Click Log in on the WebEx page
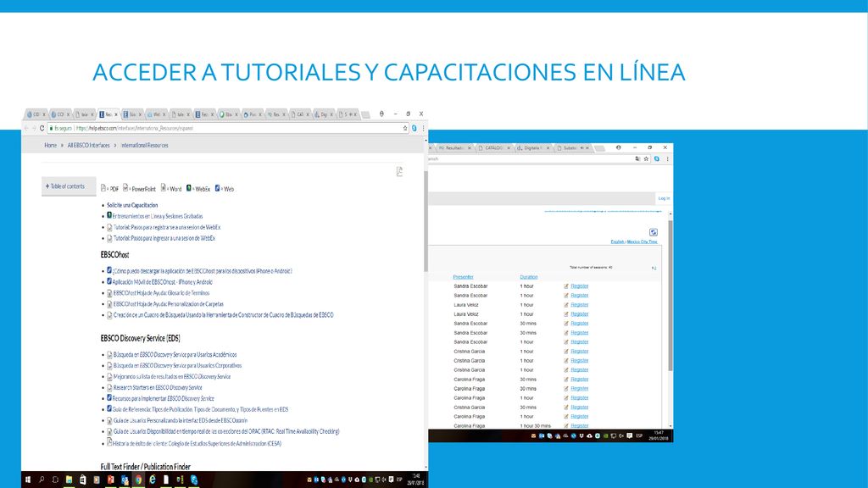Screen dimensions: 868x488 click(664, 198)
